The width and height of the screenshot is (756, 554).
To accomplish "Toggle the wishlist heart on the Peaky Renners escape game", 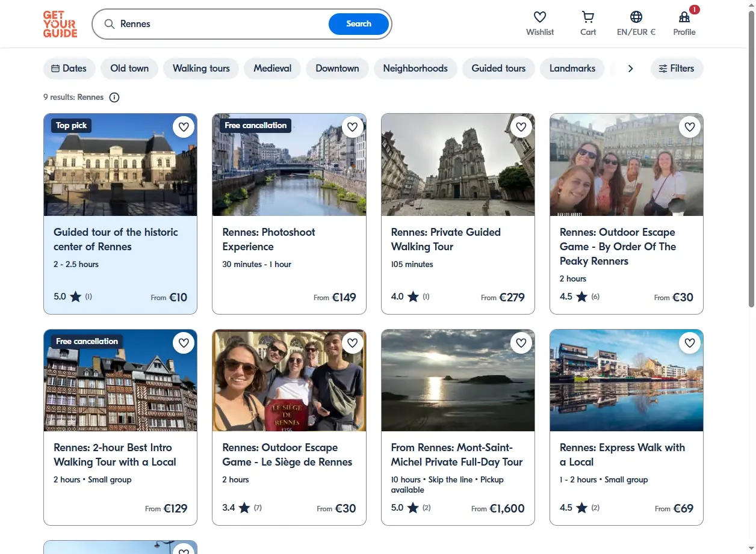I will click(x=690, y=127).
